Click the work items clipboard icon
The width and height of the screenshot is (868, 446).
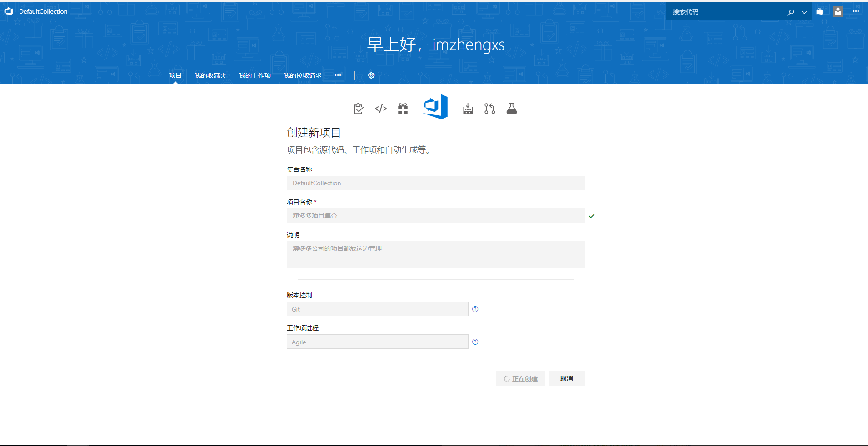coord(359,109)
